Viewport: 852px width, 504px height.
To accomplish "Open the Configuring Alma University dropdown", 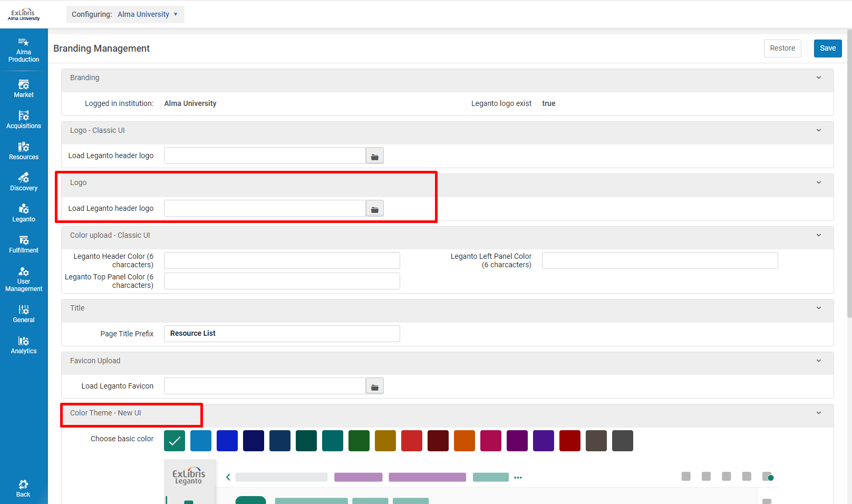I will coord(125,14).
